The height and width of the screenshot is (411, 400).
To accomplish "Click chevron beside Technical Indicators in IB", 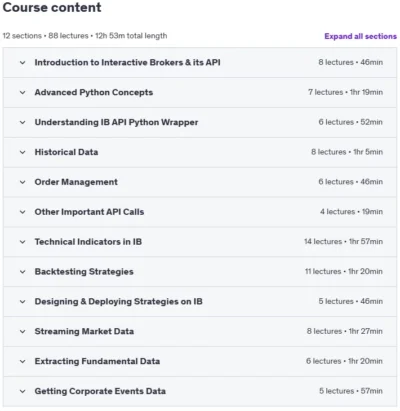I will 22,242.
